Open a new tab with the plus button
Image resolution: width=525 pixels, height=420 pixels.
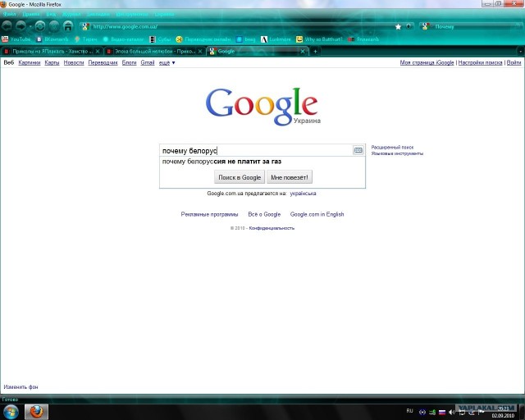tap(315, 51)
